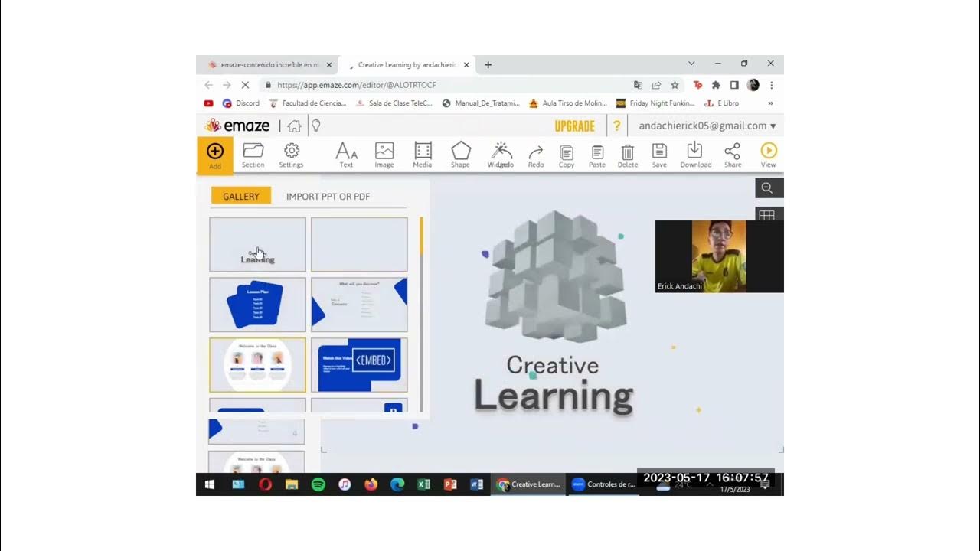Open Chrome three-dot menu

[x=771, y=85]
